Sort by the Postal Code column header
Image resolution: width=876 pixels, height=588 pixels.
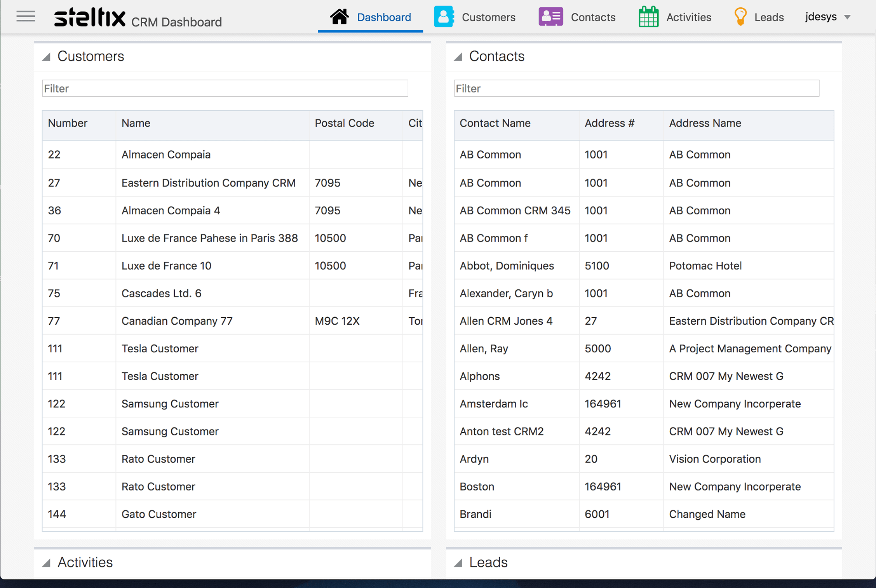click(344, 123)
